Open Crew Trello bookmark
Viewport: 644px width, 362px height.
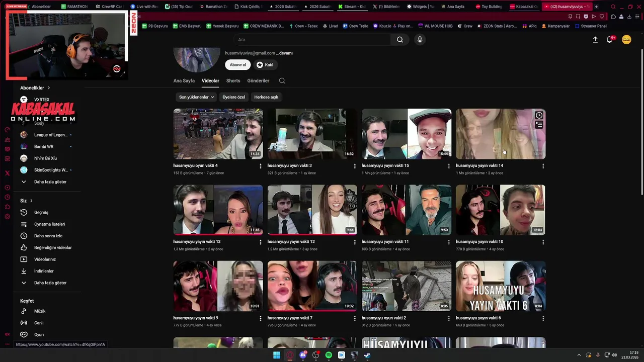(x=355, y=26)
